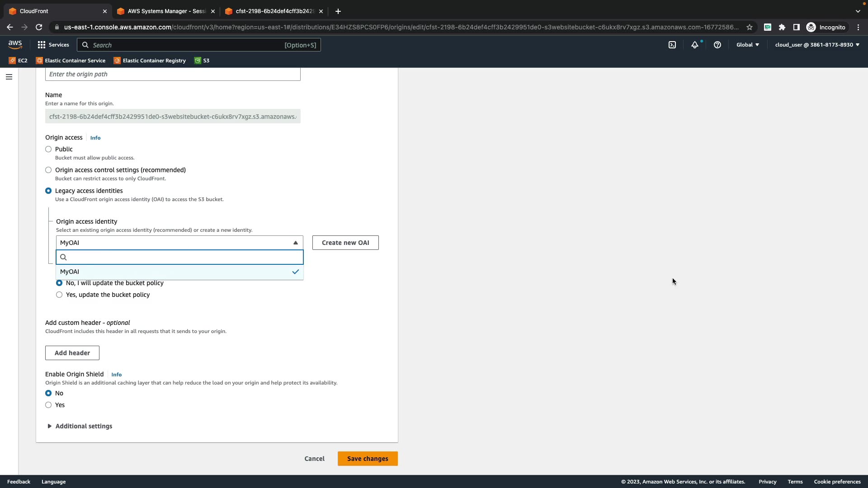
Task: Open AWS CloudShell icon in top bar
Action: tap(672, 45)
